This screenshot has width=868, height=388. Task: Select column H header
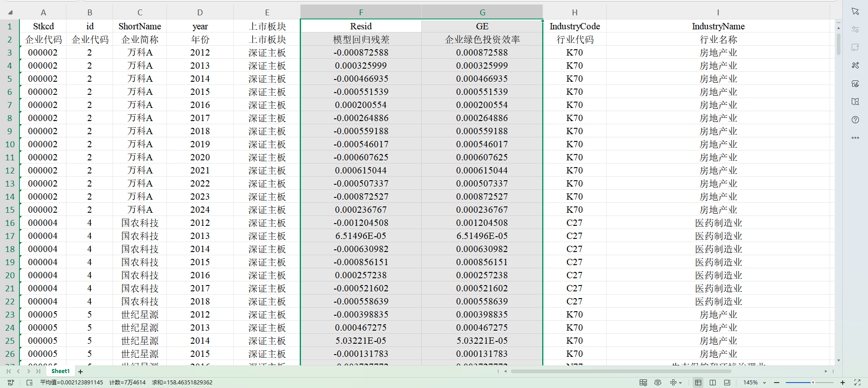coord(574,13)
